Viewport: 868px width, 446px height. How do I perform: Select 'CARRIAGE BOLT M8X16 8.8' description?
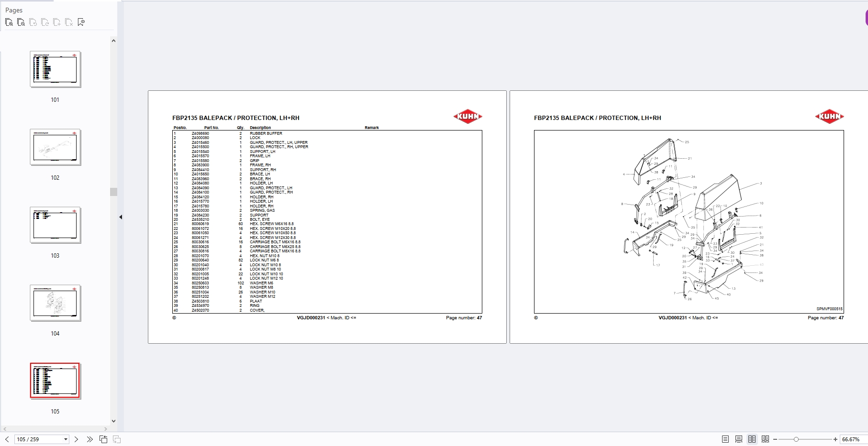point(275,251)
